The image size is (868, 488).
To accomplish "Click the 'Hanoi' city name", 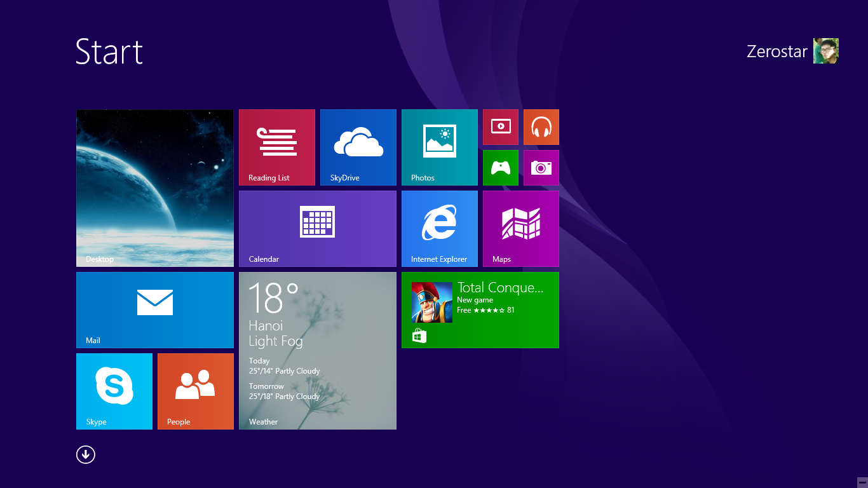I will click(266, 326).
